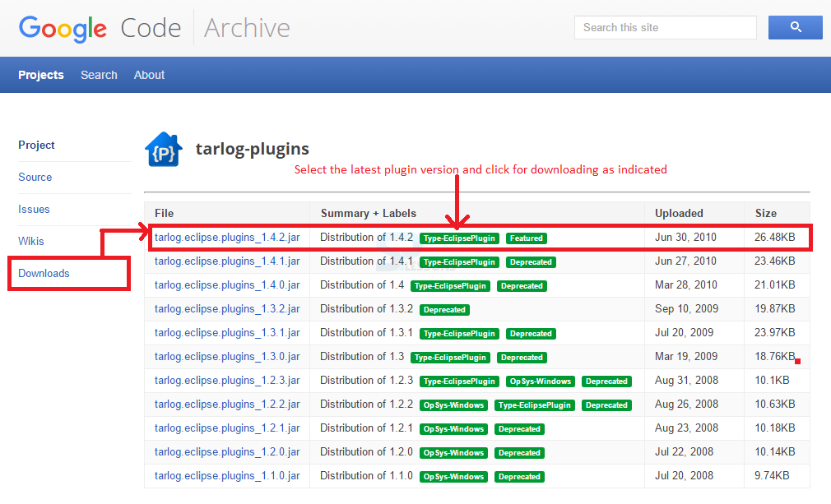Viewport: 831px width, 504px height.
Task: Click Deprecated label on the 1.3 row
Action: (522, 358)
